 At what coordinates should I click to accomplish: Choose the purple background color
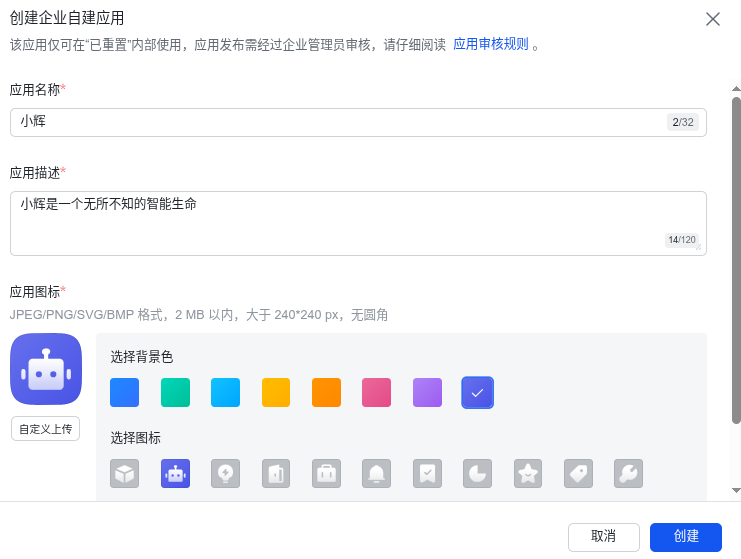coord(428,393)
